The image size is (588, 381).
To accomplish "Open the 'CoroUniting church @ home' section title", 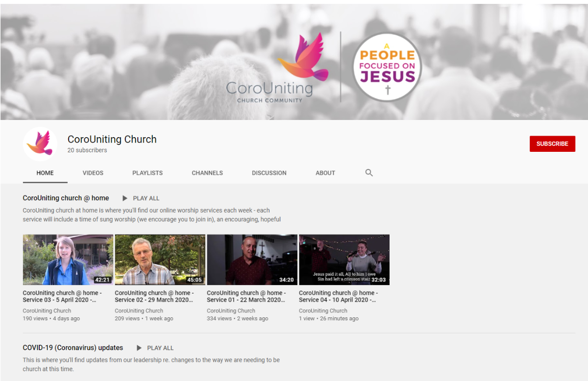I will [66, 198].
